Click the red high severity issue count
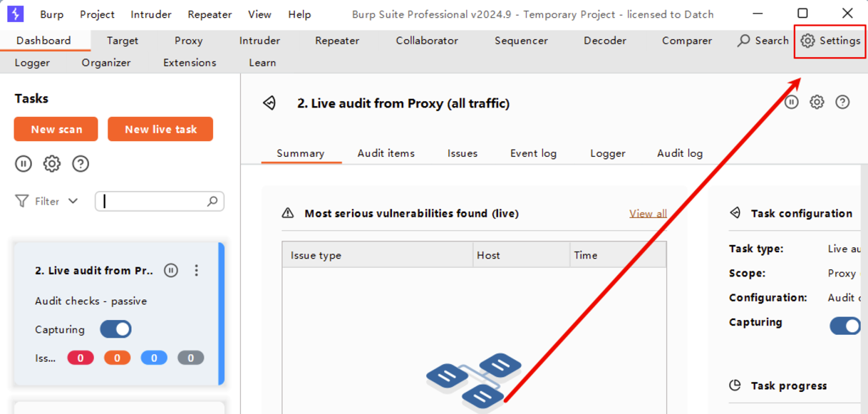Viewport: 868px width, 414px height. [81, 358]
